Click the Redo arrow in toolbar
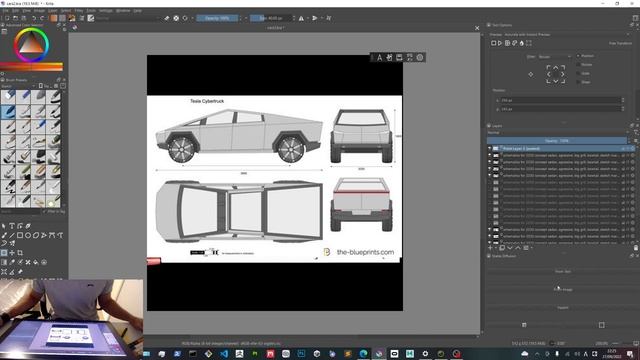The width and height of the screenshot is (640, 360). (x=42, y=18)
